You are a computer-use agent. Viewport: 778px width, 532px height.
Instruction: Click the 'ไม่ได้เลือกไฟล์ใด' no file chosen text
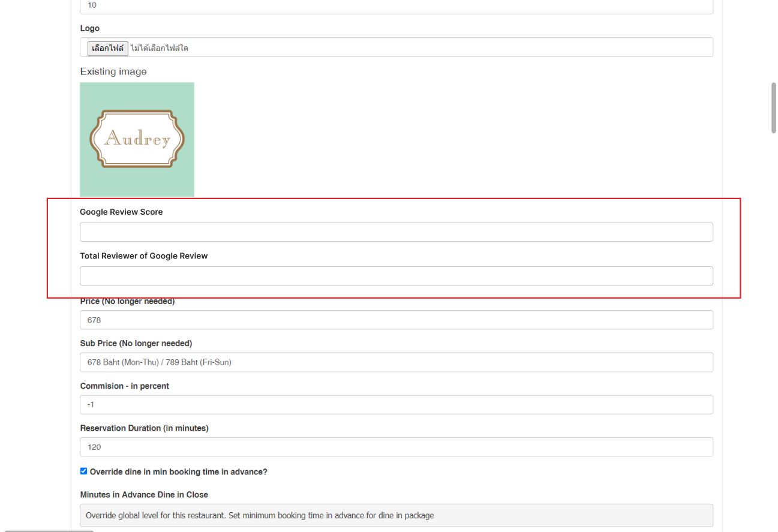click(159, 48)
